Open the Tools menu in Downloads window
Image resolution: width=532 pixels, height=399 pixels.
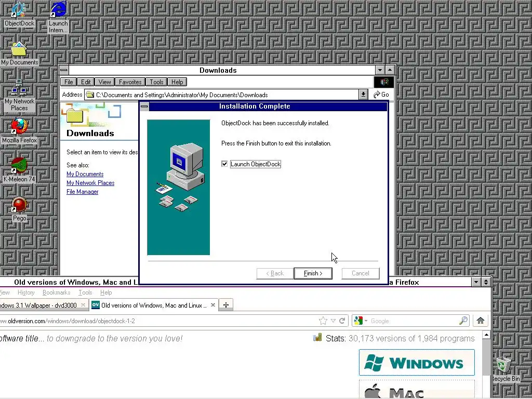click(x=156, y=82)
